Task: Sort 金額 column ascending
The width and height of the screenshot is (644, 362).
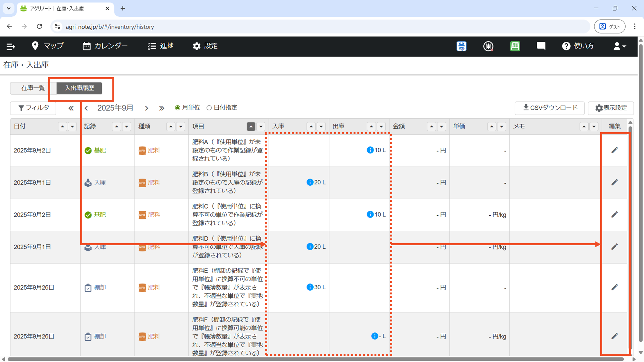Action: coord(431,127)
